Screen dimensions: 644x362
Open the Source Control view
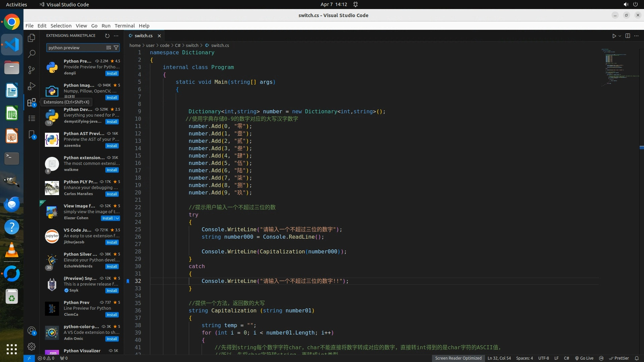[32, 70]
